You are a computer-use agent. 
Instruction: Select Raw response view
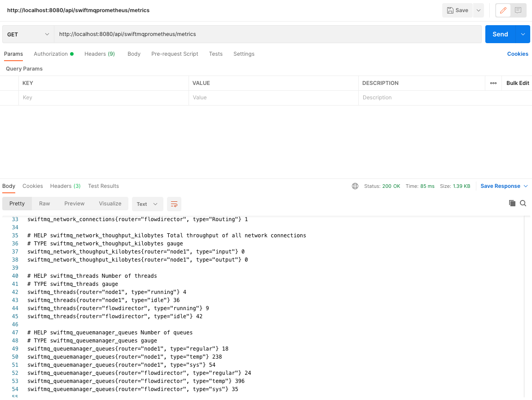44,204
